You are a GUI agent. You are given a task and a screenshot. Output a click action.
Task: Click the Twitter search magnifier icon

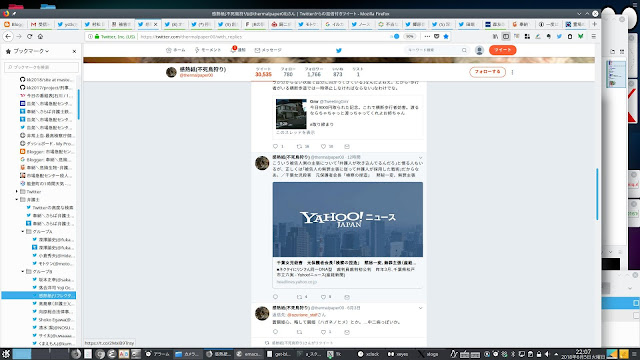[x=464, y=50]
